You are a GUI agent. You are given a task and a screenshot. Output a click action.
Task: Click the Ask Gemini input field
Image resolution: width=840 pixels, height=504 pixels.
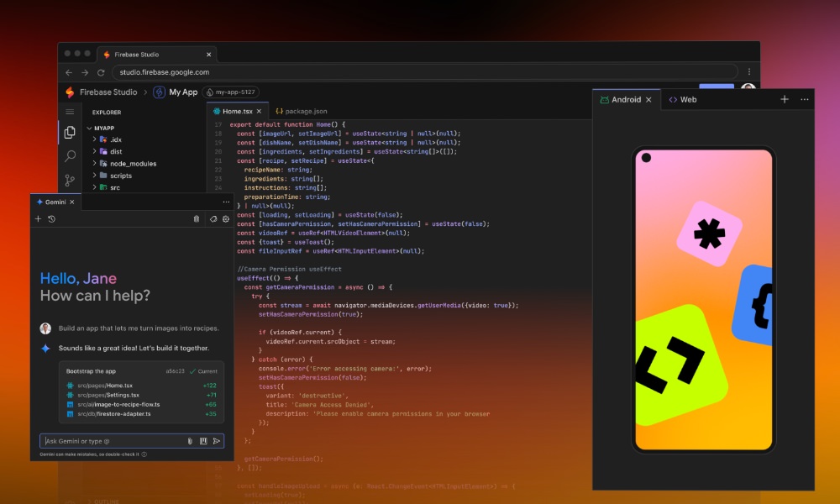click(x=101, y=441)
